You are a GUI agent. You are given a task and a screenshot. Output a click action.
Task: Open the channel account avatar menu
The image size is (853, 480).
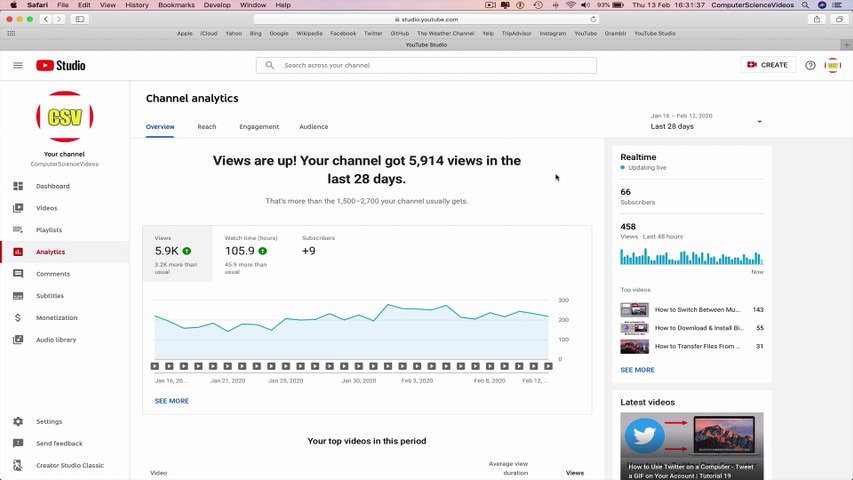coord(832,65)
